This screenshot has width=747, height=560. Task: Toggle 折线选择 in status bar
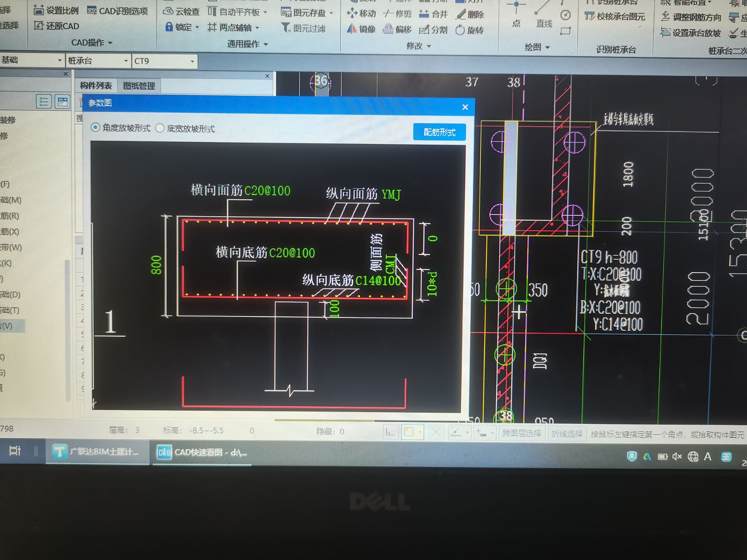click(x=566, y=434)
